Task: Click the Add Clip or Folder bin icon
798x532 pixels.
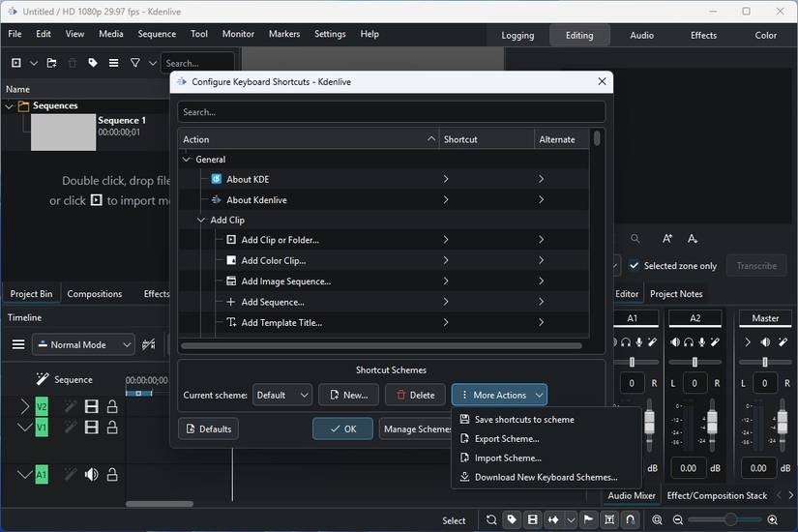Action: 16,63
